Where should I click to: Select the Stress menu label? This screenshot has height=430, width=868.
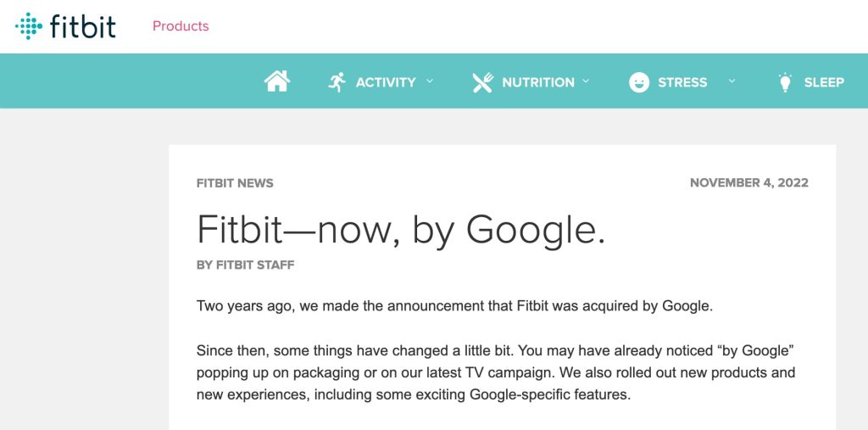tap(682, 82)
